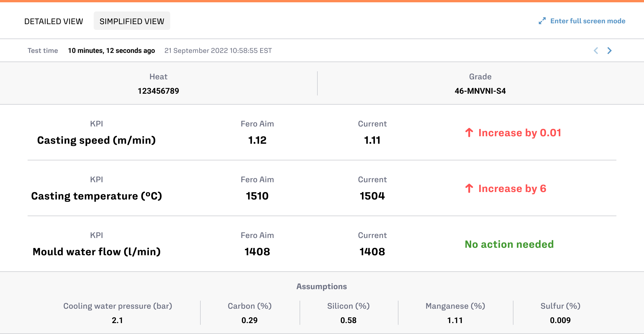Click red up arrow beside casting temperature
Viewport: 644px width, 334px height.
469,188
